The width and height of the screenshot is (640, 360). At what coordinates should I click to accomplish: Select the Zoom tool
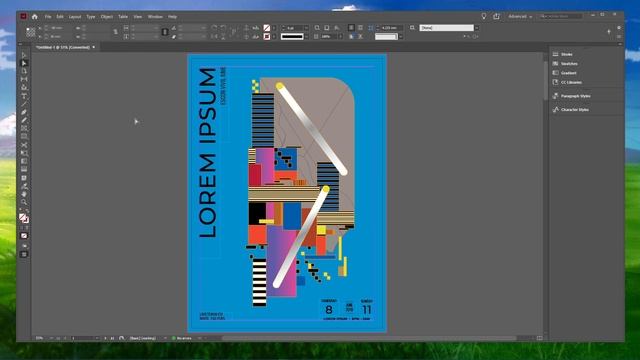24,202
